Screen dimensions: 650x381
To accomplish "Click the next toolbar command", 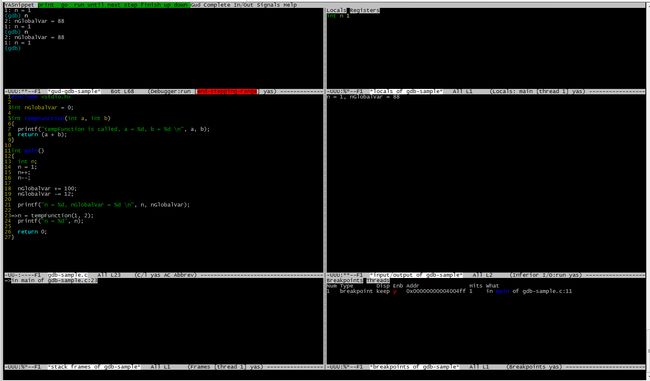I will pos(114,5).
